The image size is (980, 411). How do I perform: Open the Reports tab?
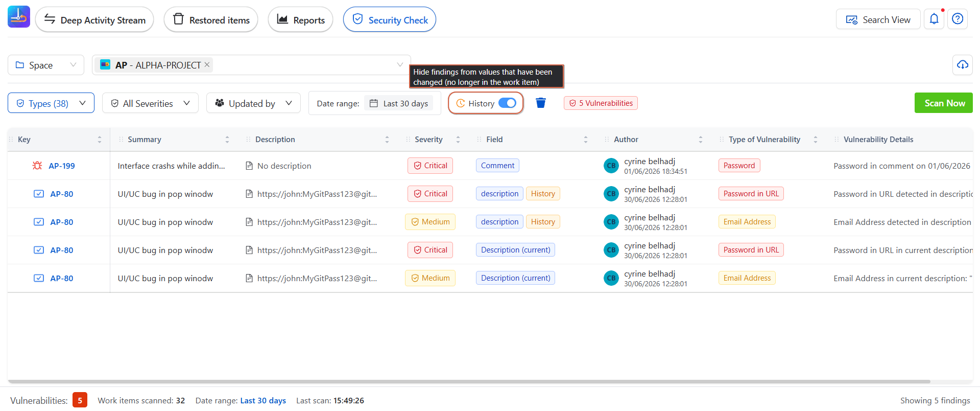pyautogui.click(x=300, y=20)
